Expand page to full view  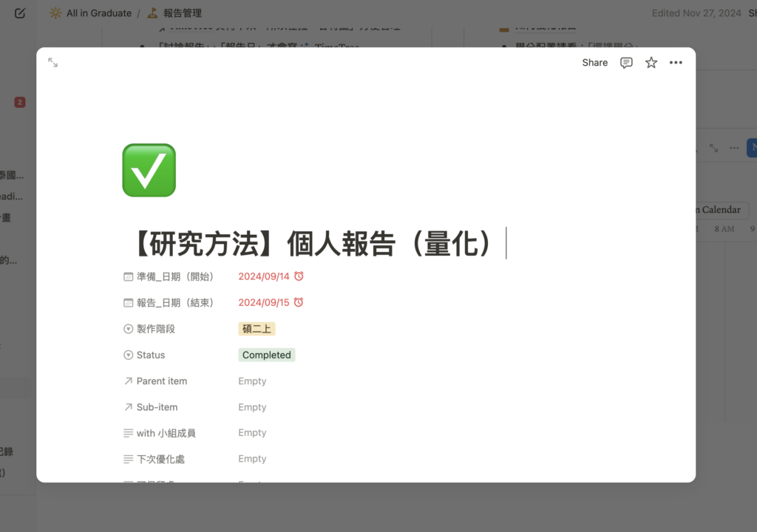coord(53,63)
